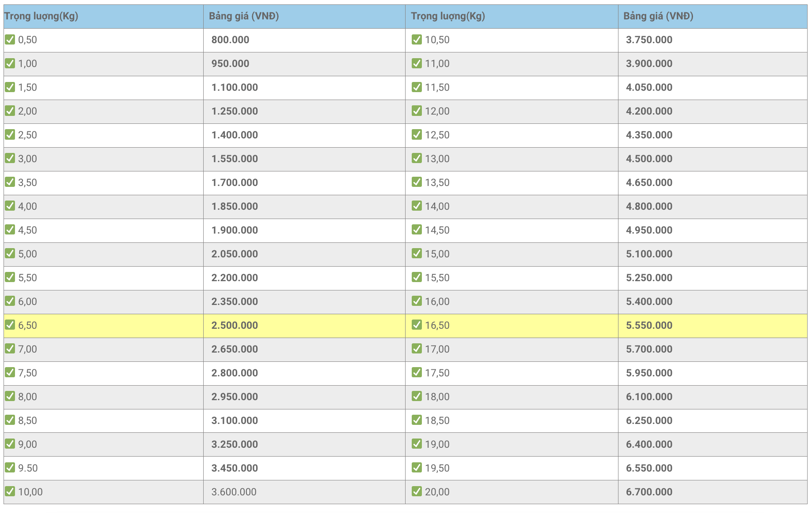812x513 pixels.
Task: Click the price 3.900.000
Action: coord(649,63)
